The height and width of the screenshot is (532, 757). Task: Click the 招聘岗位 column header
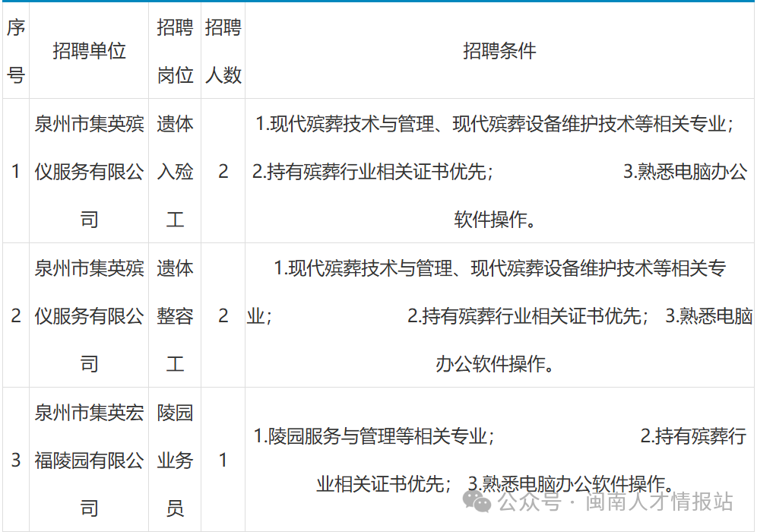point(175,51)
